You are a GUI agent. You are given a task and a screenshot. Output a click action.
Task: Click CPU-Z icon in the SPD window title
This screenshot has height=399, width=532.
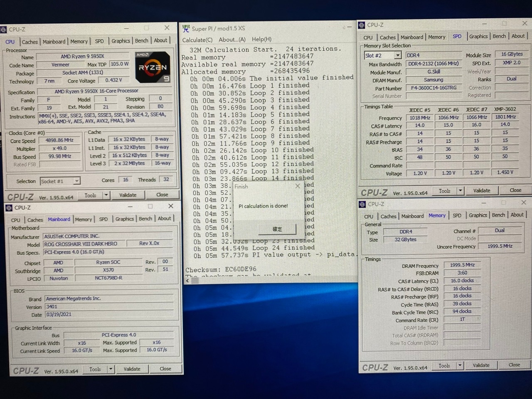[x=362, y=25]
